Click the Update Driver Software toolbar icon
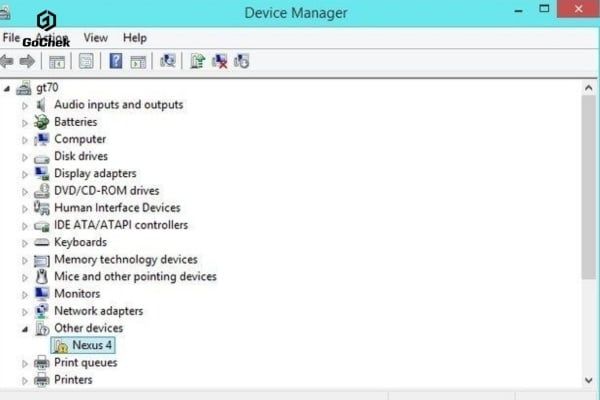Viewport: 600px width, 400px height. (197, 61)
